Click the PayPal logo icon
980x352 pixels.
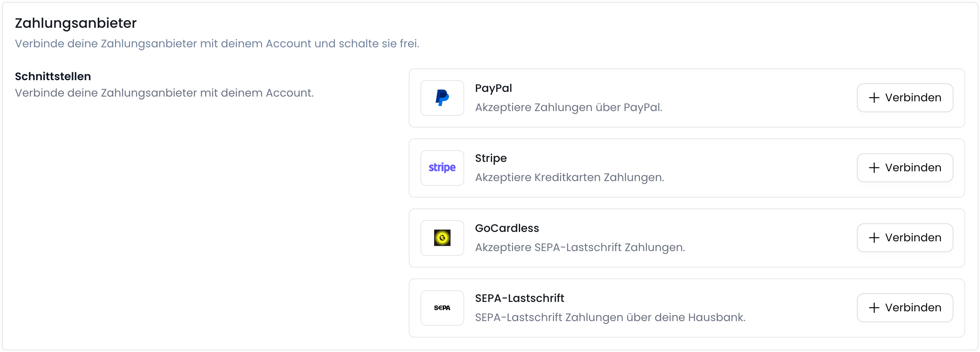[x=442, y=98]
